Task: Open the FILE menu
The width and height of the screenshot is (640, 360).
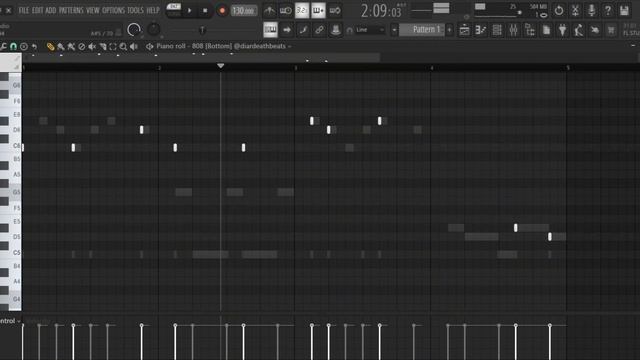Action: (24, 10)
